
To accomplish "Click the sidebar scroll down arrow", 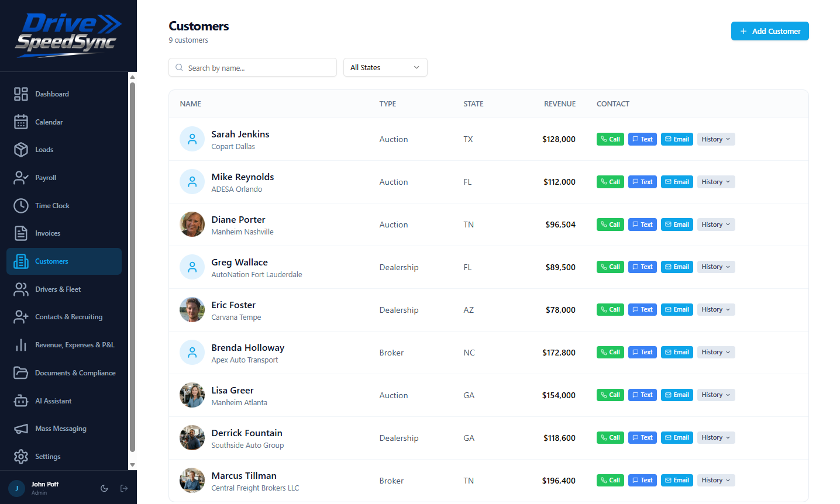I will (x=133, y=465).
